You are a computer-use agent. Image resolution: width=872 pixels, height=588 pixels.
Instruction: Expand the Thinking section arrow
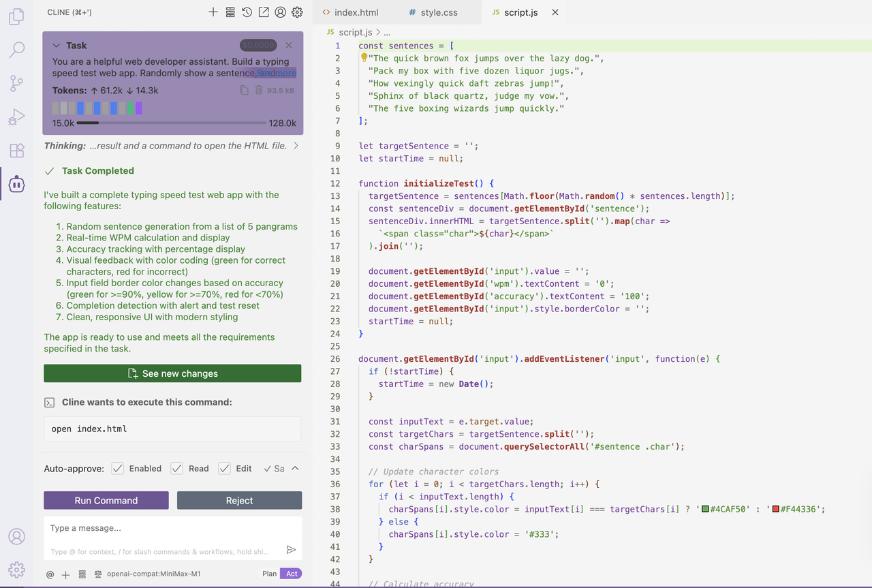click(x=296, y=146)
